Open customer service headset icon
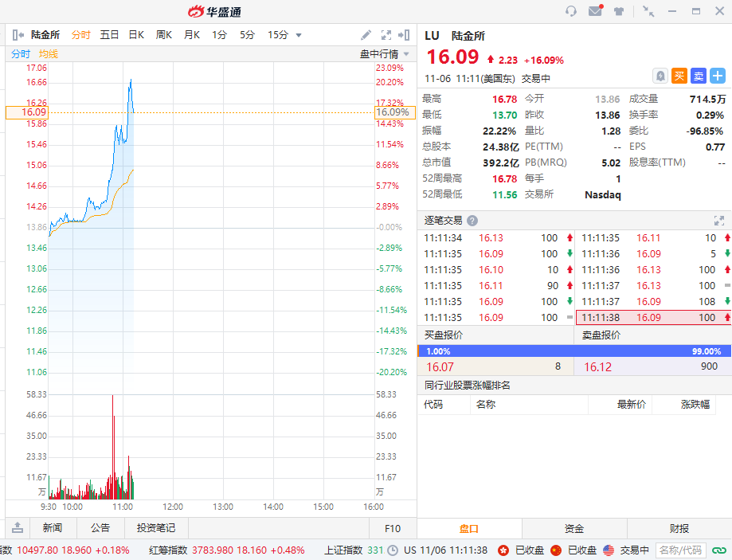 pos(570,11)
